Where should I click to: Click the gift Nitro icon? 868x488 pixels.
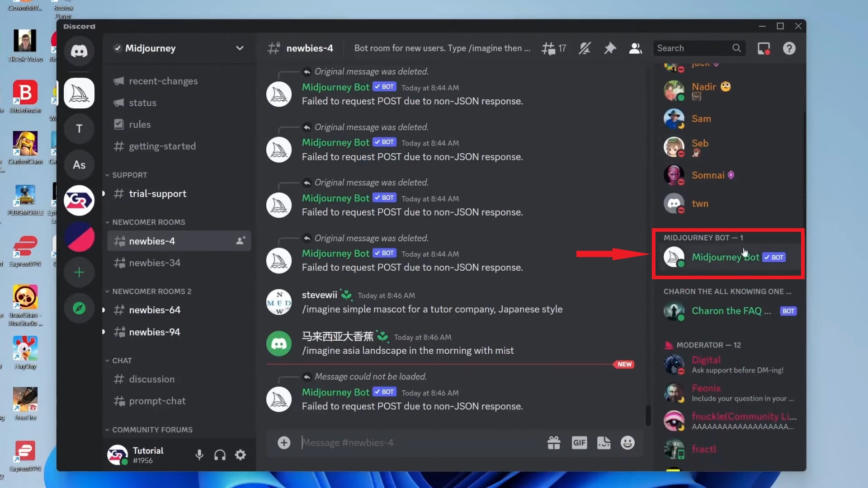pyautogui.click(x=554, y=443)
